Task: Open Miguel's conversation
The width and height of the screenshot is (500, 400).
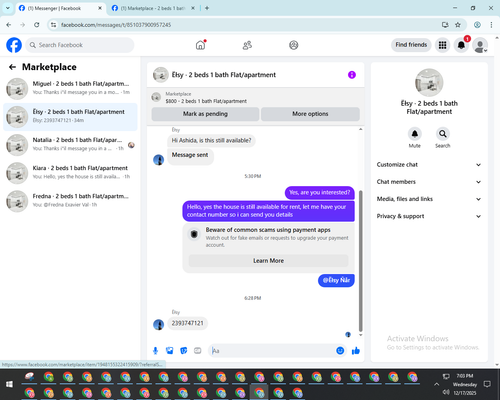Action: [70, 89]
